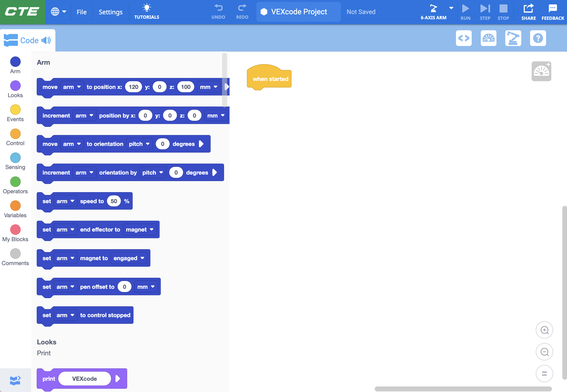Open the pitch dropdown in the orientation block

(139, 144)
